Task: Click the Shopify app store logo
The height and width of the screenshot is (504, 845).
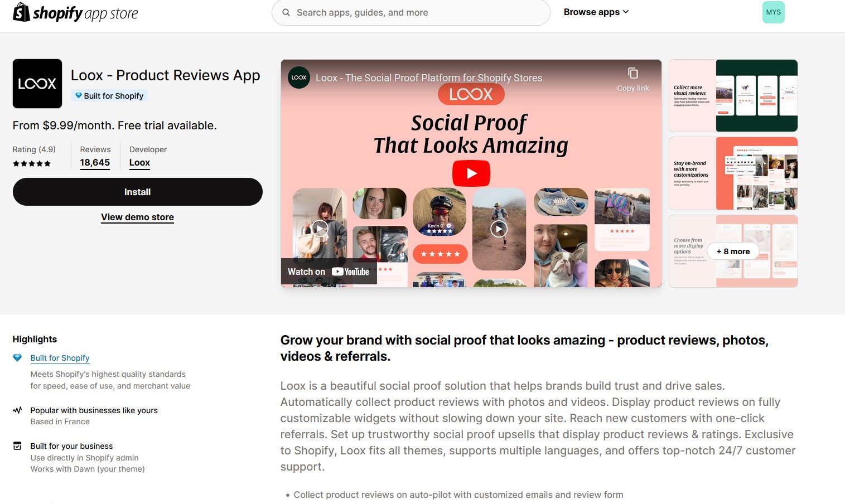Action: click(75, 12)
